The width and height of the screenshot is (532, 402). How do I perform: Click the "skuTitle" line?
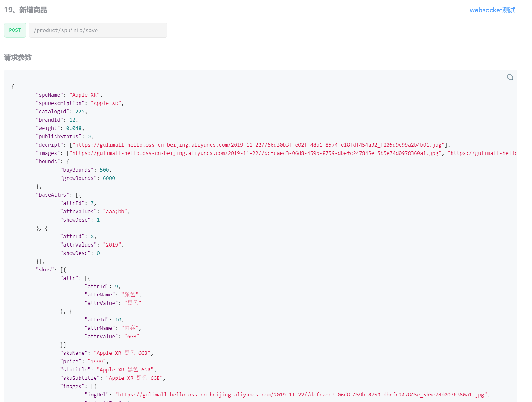click(108, 370)
